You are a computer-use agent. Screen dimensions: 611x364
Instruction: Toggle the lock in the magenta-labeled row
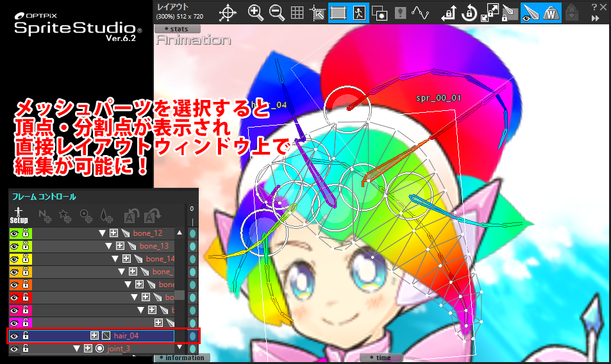coord(26,323)
